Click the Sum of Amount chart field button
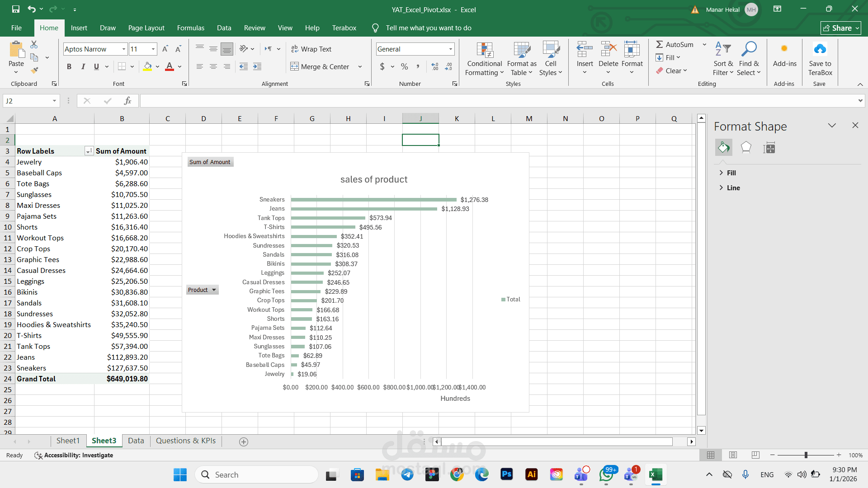The height and width of the screenshot is (488, 868). coord(210,162)
